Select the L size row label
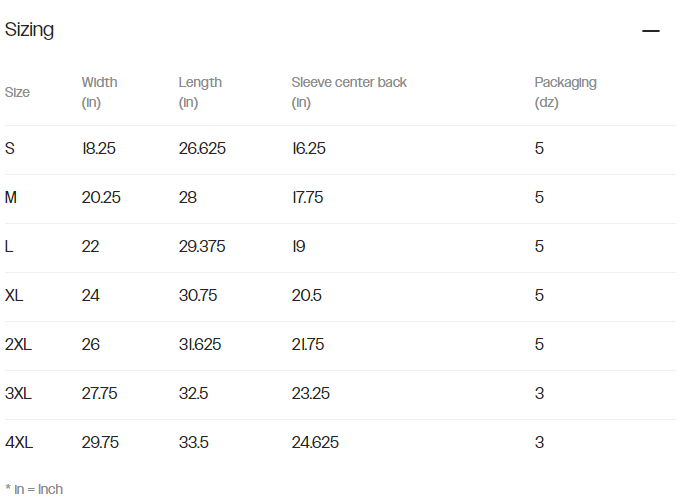 [9, 247]
